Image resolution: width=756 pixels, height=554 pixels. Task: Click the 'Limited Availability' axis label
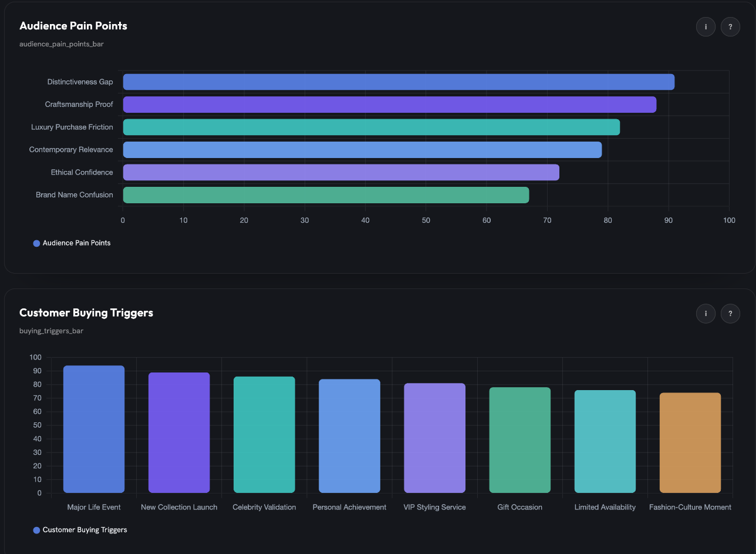pyautogui.click(x=605, y=507)
